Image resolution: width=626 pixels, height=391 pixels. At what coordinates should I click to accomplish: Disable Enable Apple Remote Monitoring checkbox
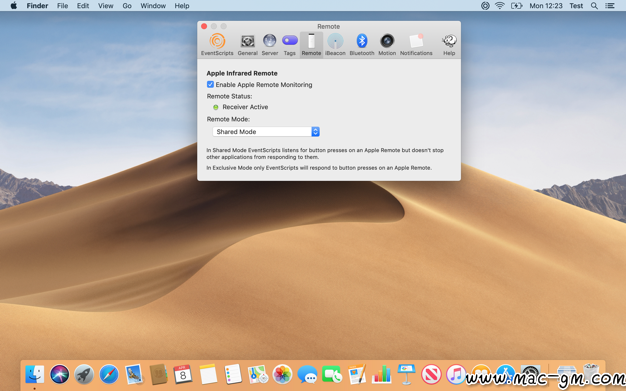point(210,84)
